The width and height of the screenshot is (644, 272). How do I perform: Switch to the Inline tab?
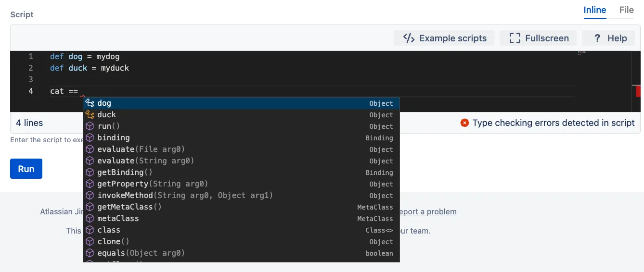595,10
